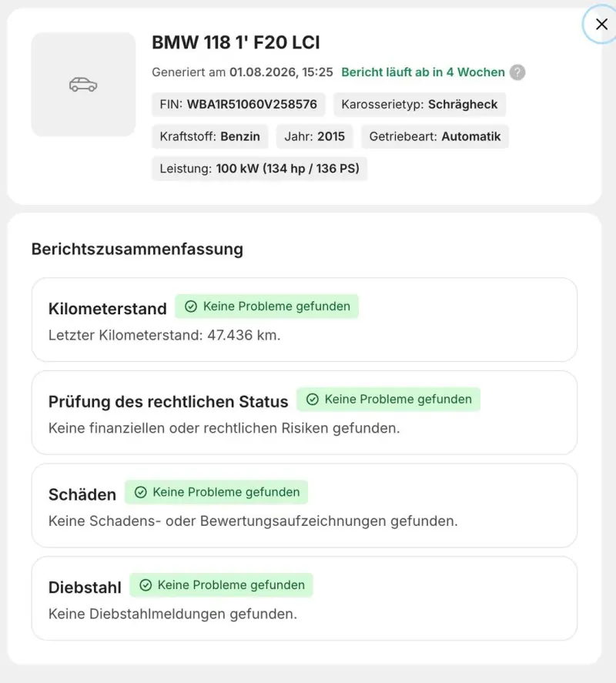Click "Bericht läuft ab in 4 Wochen" text
The width and height of the screenshot is (616, 683).
(423, 72)
